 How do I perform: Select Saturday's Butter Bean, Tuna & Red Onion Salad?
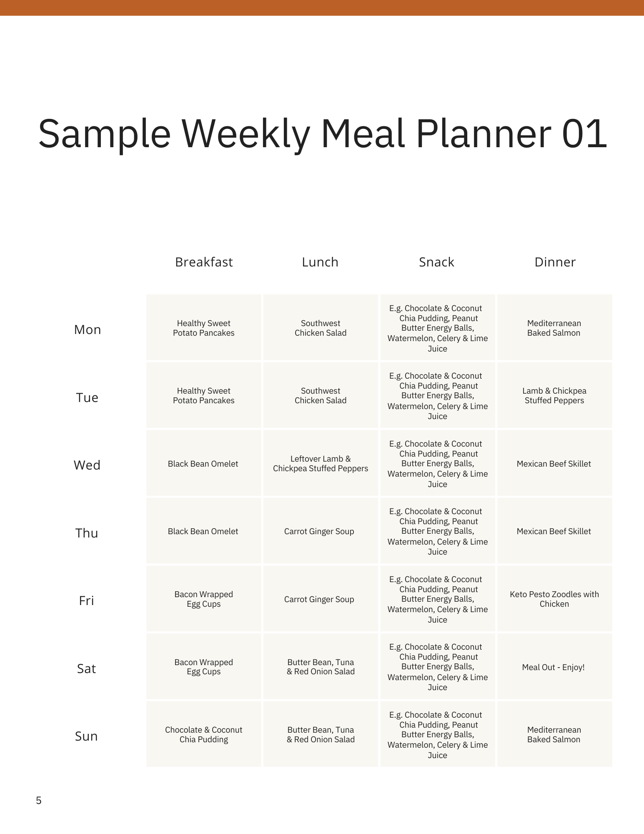[321, 666]
